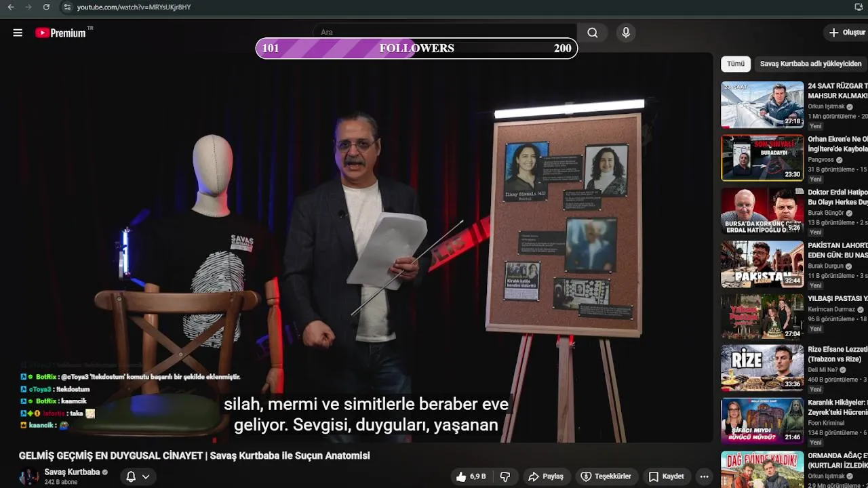Click chat message 'cToya3 : !tekdostum'
868x488 pixels.
click(x=56, y=389)
